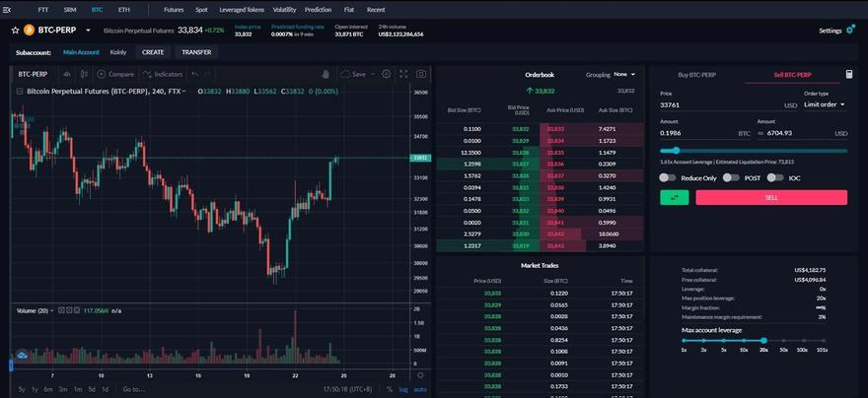Set max account leverage to 10x
This screenshot has width=868, height=398.
point(744,341)
